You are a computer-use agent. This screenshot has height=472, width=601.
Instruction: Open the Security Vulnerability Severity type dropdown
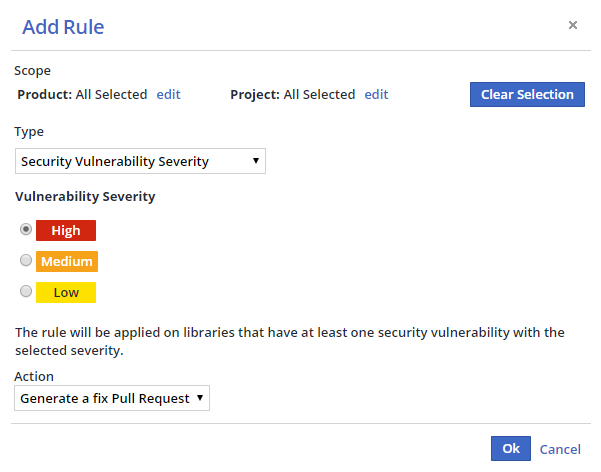pyautogui.click(x=141, y=161)
